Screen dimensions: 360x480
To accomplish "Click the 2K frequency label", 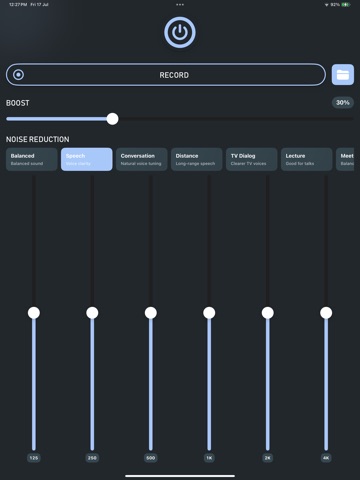I will (268, 458).
